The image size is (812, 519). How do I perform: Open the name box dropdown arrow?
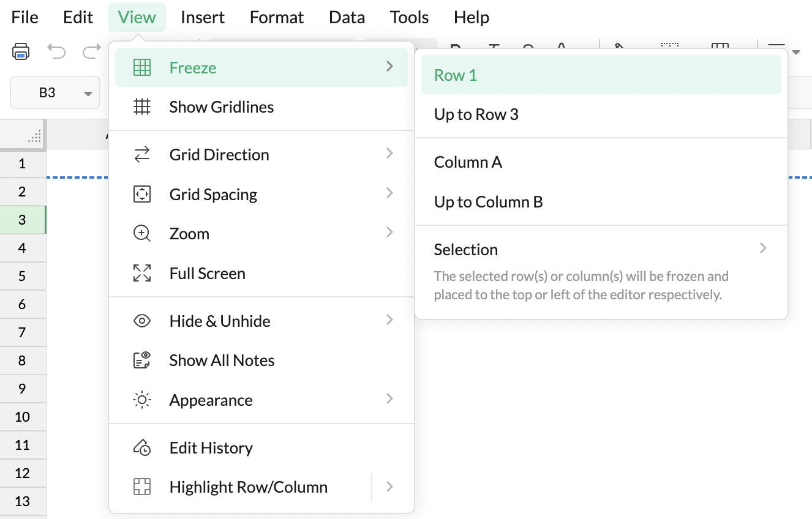point(88,94)
